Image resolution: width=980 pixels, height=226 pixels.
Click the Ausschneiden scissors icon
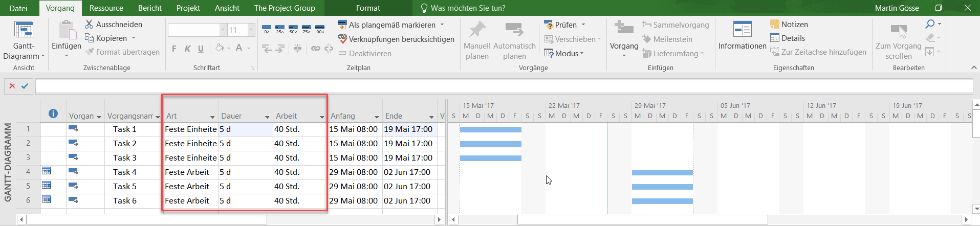[89, 25]
